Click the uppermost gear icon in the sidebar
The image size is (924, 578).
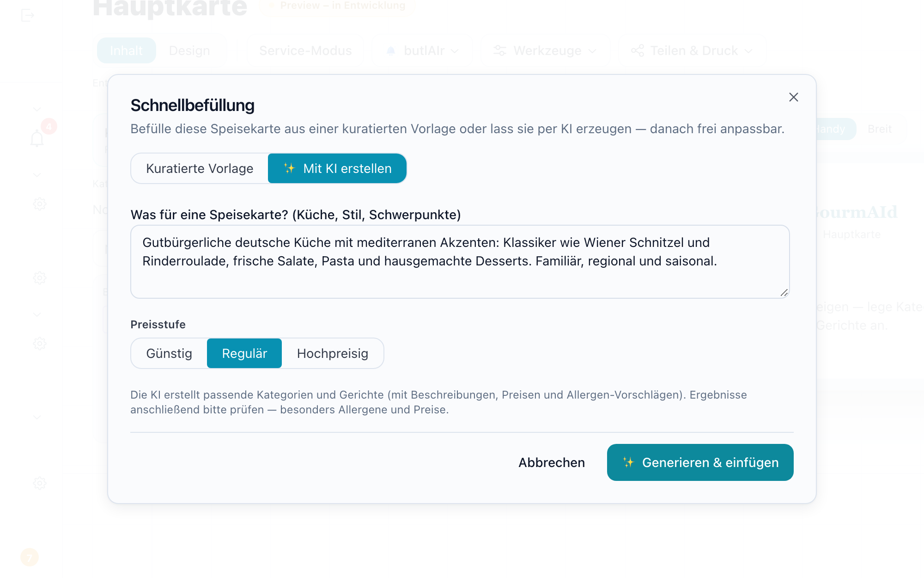click(x=40, y=204)
